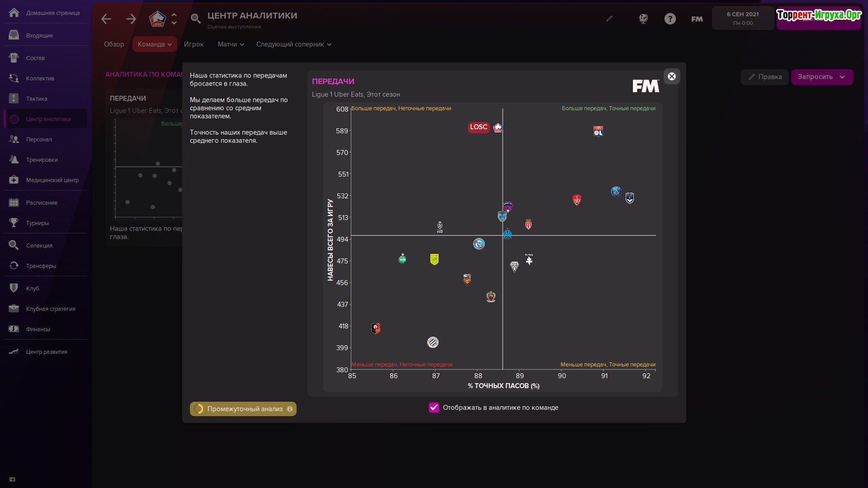Select the PSG badge on scatter plot

[616, 192]
